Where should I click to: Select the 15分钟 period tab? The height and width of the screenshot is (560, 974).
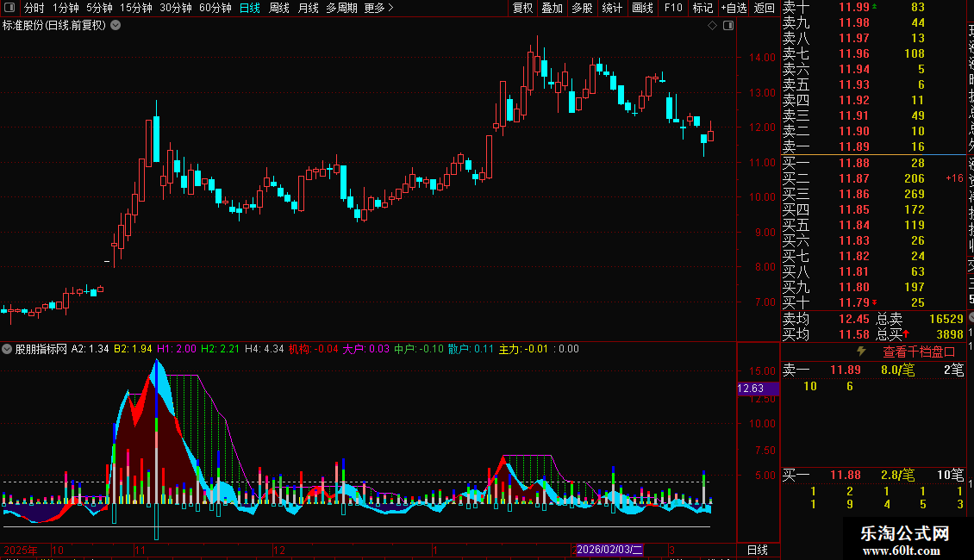pyautogui.click(x=136, y=8)
